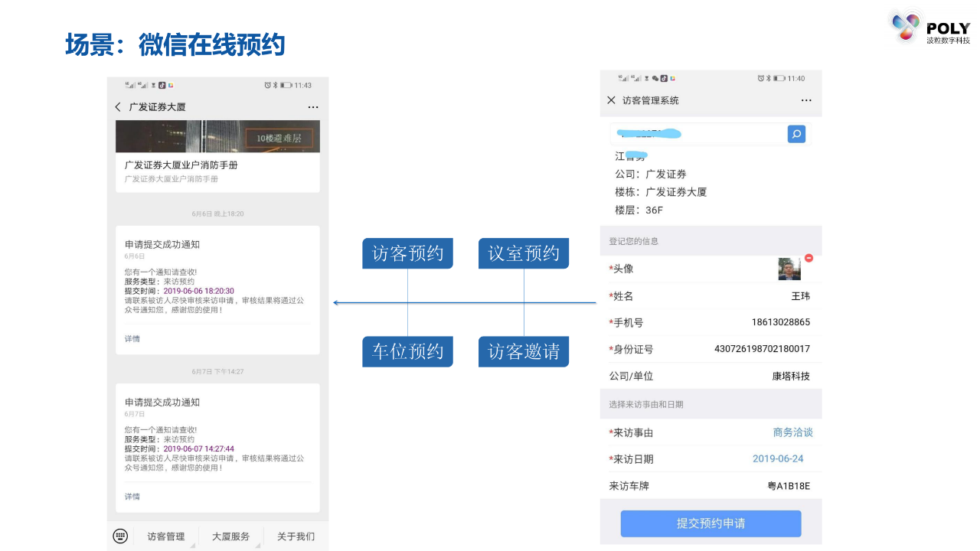Edit 来访车牌 field 粤A1B18E
This screenshot has height=551, width=980.
789,486
